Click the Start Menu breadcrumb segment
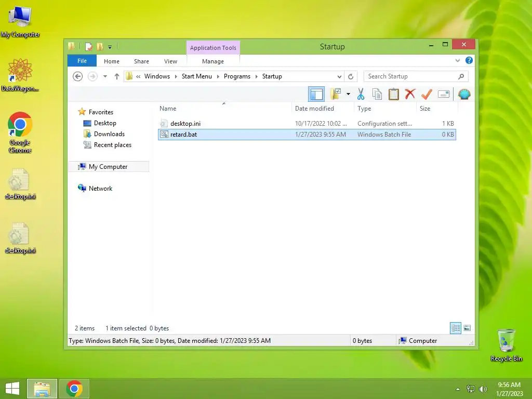The image size is (532, 399). tap(197, 76)
